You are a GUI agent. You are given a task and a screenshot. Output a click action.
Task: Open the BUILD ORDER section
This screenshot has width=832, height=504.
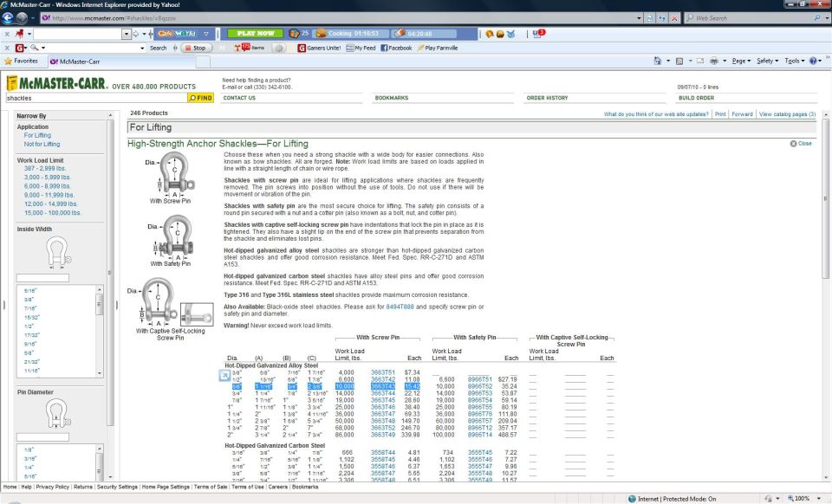point(696,98)
